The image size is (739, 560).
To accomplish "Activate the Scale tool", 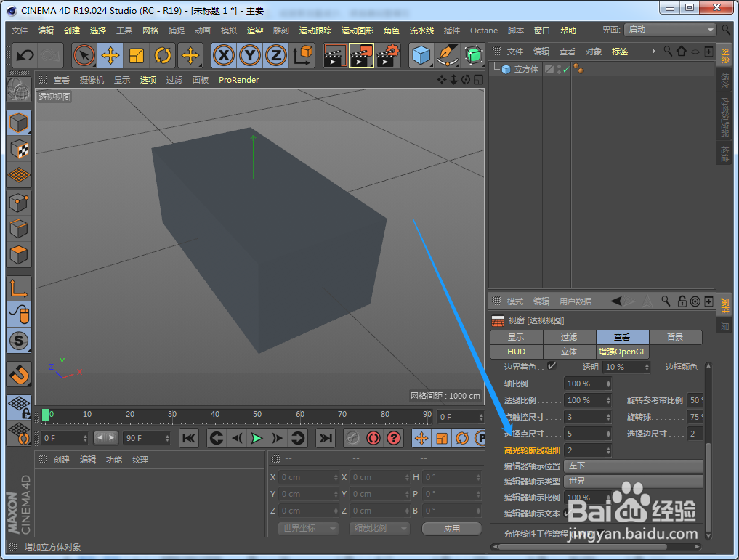I will [x=136, y=56].
